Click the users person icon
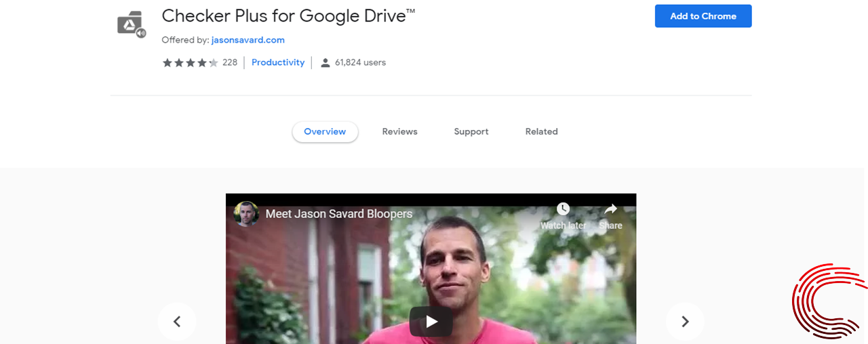The height and width of the screenshot is (344, 868). (x=325, y=62)
